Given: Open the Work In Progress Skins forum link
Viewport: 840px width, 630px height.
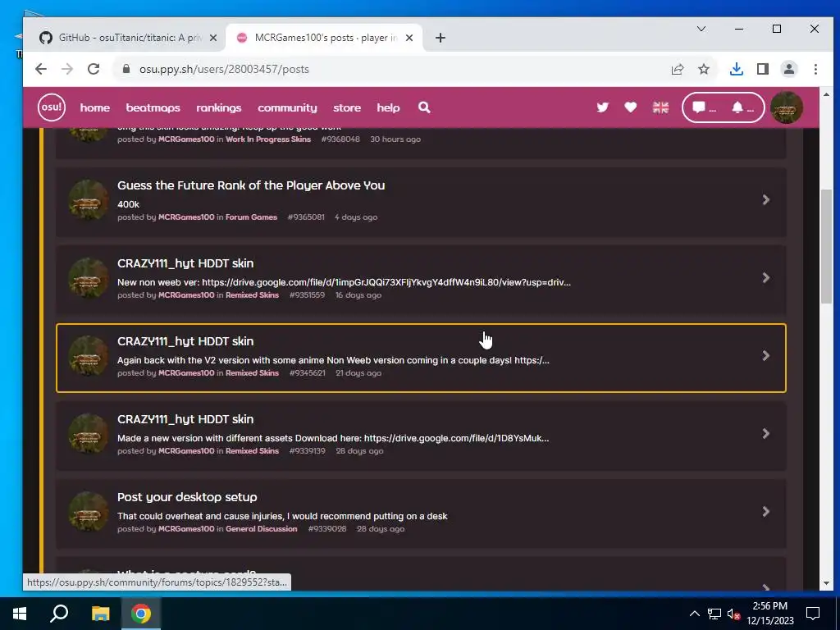Looking at the screenshot, I should point(268,139).
